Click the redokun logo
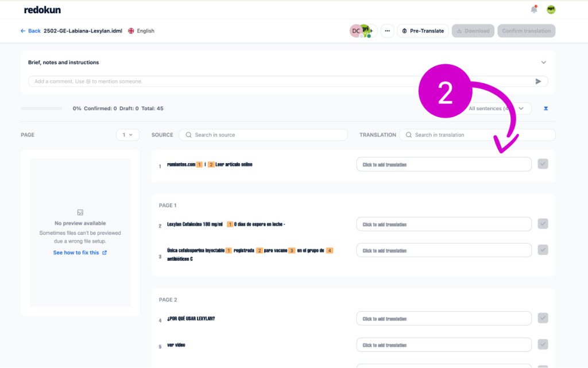The width and height of the screenshot is (588, 368). [42, 10]
